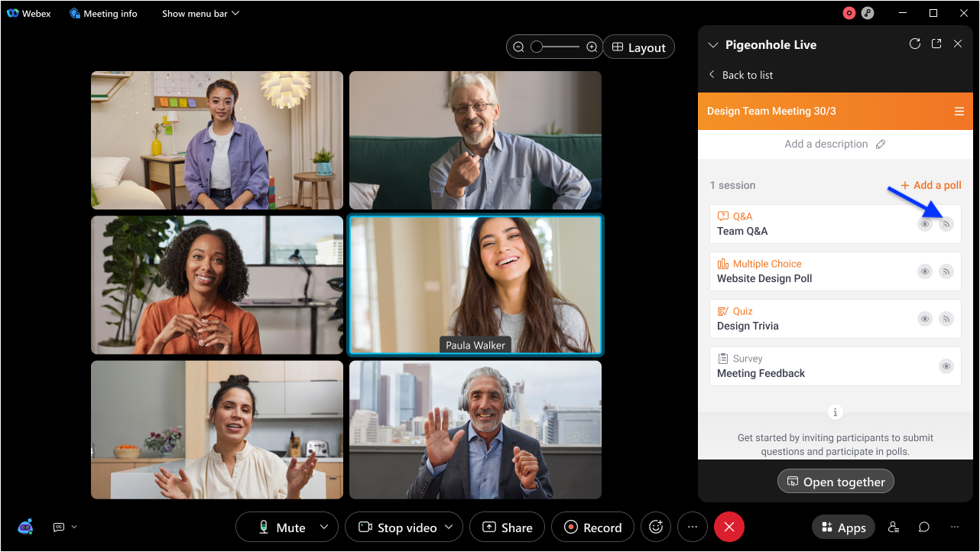This screenshot has height=552, width=980.
Task: Click the video zoom slider
Action: tap(555, 47)
